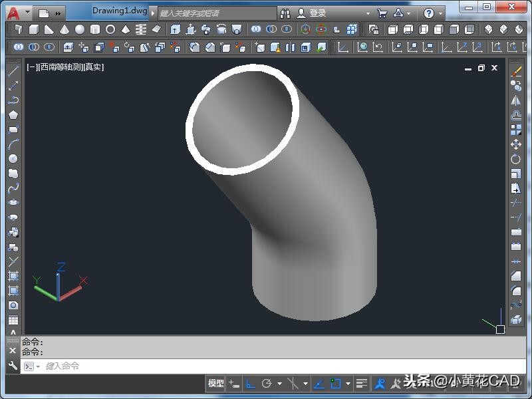Screen dimensions: 532x399
Task: Click the Erase tool in right toolbar
Action: pos(516,71)
